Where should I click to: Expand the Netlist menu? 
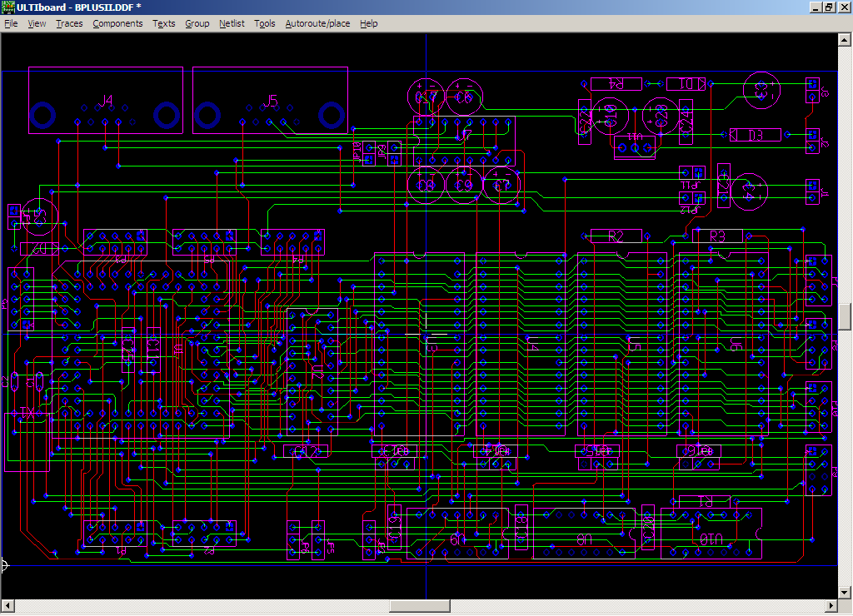click(232, 23)
